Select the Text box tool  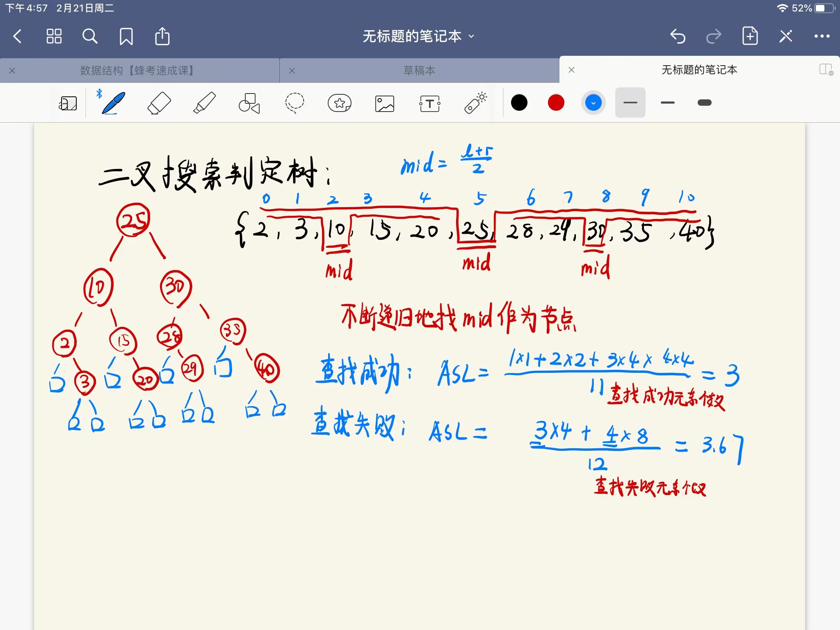point(430,103)
